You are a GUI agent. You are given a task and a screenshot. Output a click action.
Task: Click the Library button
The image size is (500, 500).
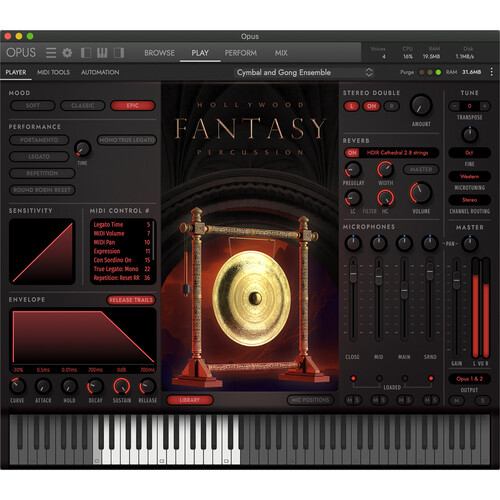click(x=190, y=400)
